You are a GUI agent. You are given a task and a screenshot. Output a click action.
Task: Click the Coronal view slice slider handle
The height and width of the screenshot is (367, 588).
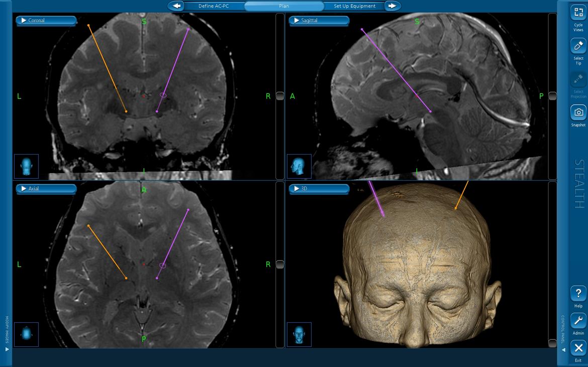tap(280, 96)
